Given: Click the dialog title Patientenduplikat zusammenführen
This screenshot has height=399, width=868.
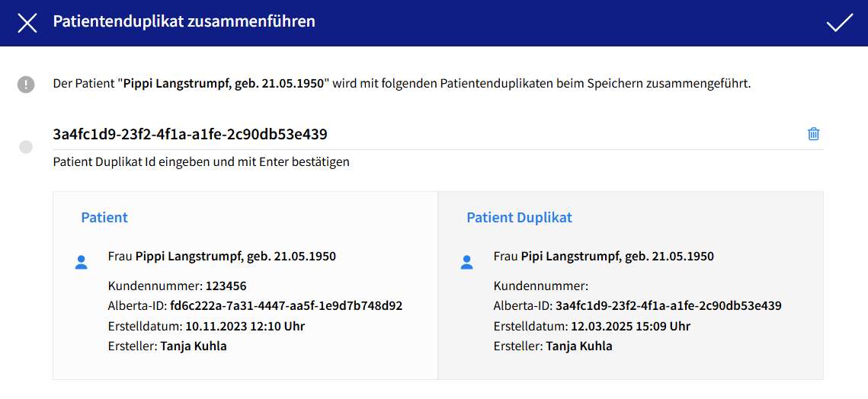Looking at the screenshot, I should [x=184, y=21].
